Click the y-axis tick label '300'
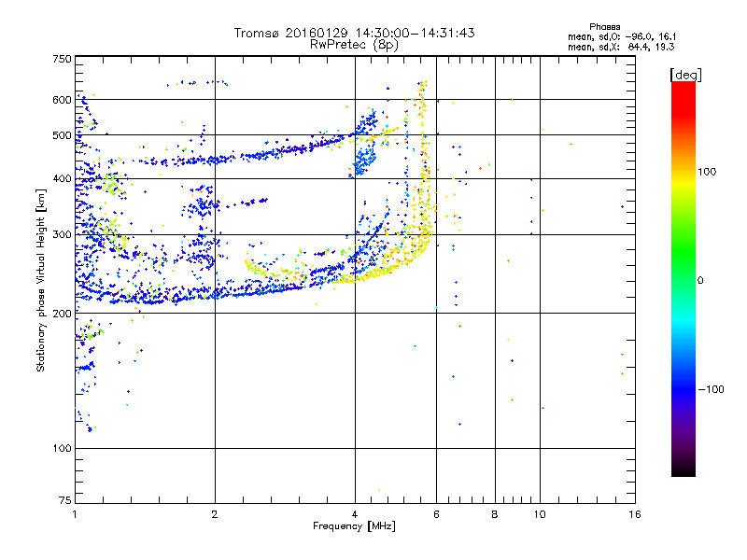The width and height of the screenshot is (747, 560). [62, 235]
